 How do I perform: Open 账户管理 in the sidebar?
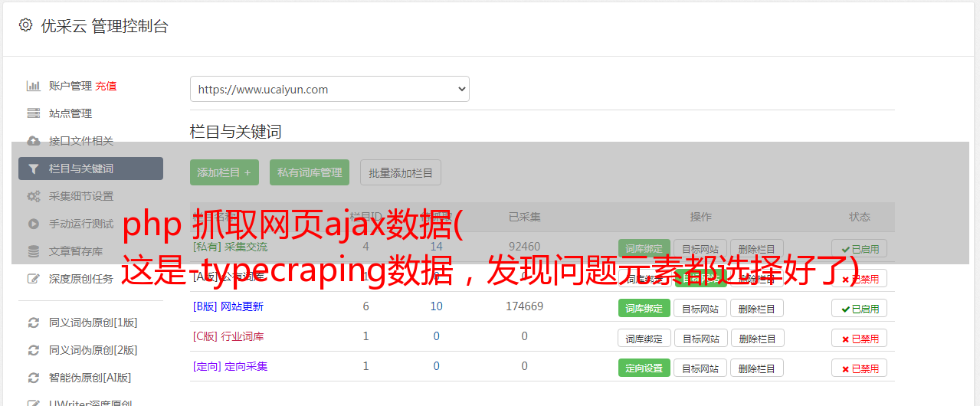[70, 86]
